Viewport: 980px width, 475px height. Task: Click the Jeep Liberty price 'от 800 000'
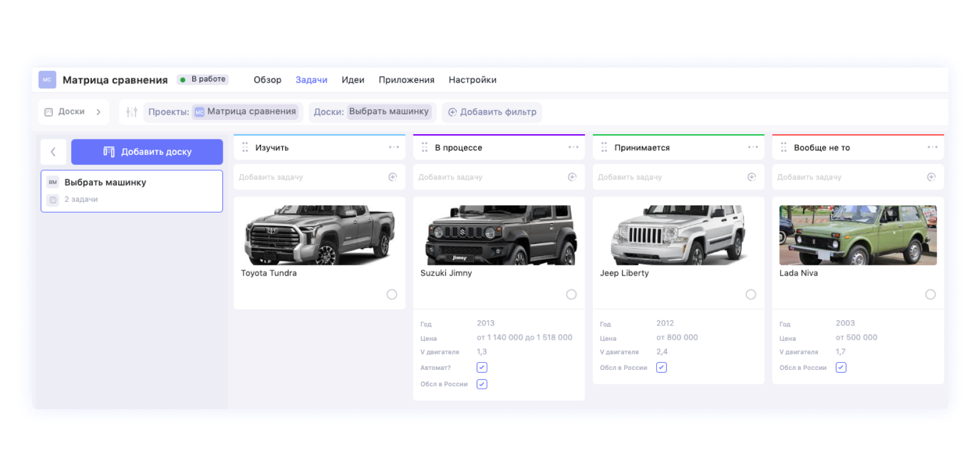(x=677, y=337)
